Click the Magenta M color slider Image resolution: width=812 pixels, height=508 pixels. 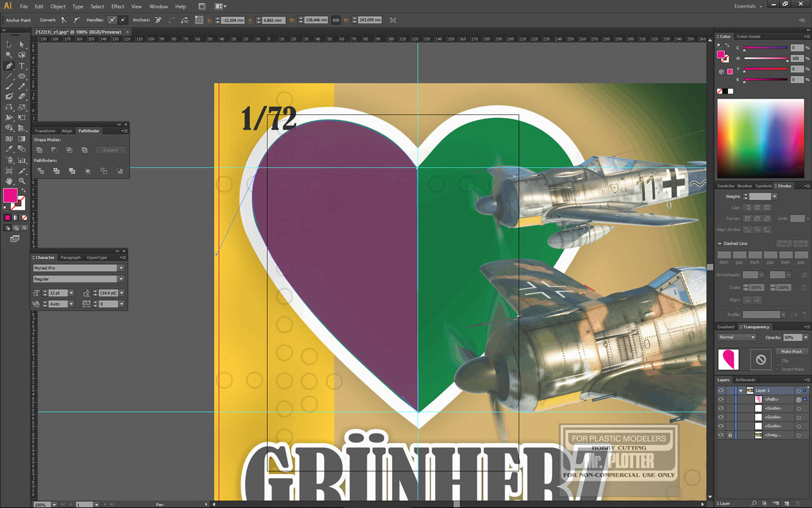[x=766, y=58]
